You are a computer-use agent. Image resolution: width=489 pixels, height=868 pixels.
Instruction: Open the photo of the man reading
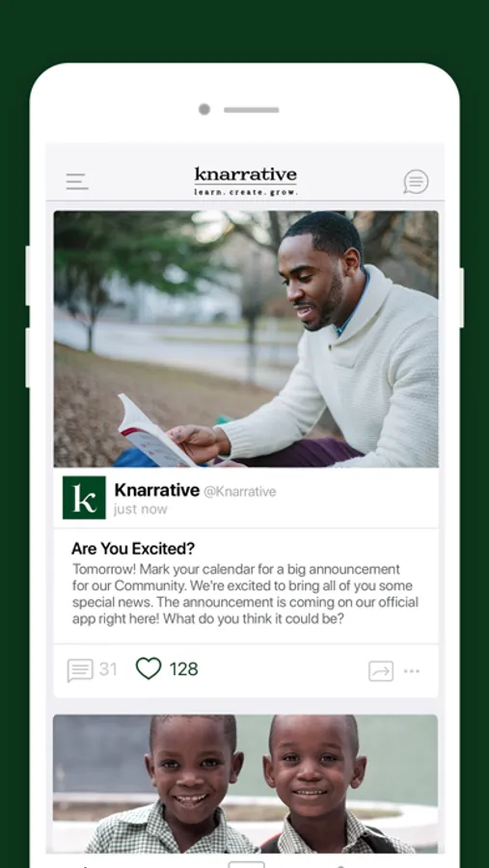click(246, 339)
